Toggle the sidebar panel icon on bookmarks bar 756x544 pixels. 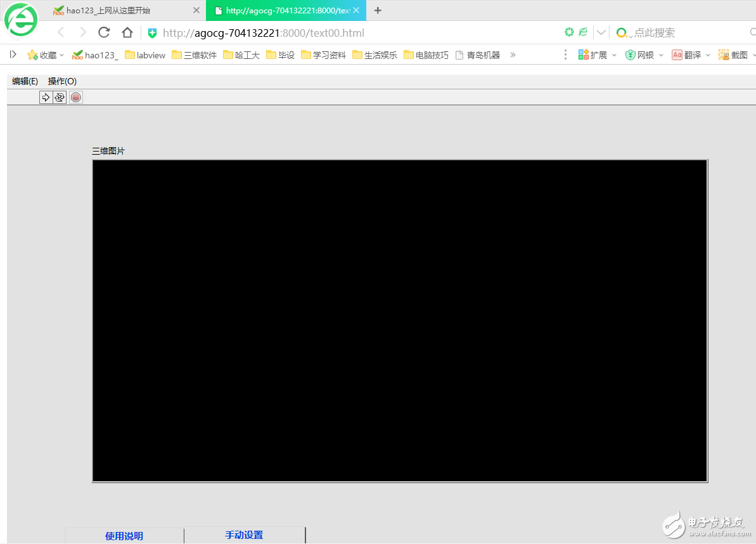[x=13, y=55]
